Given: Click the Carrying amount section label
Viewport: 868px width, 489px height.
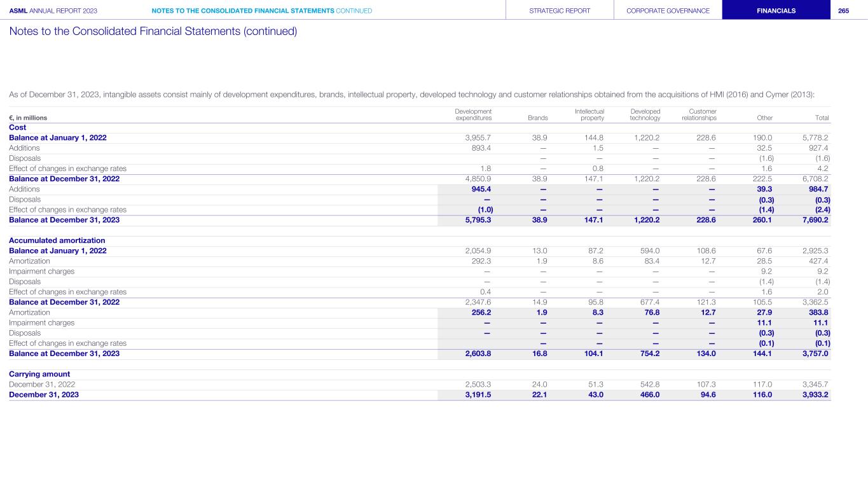Looking at the screenshot, I should pos(39,374).
